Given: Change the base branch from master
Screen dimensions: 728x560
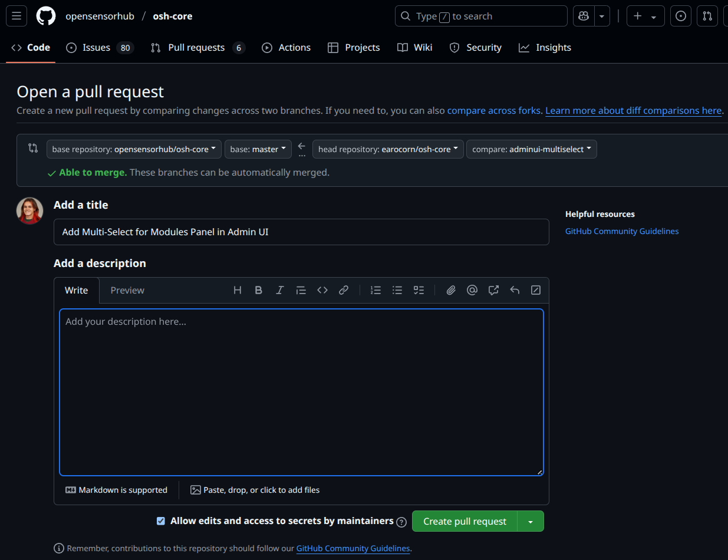Looking at the screenshot, I should click(x=258, y=149).
